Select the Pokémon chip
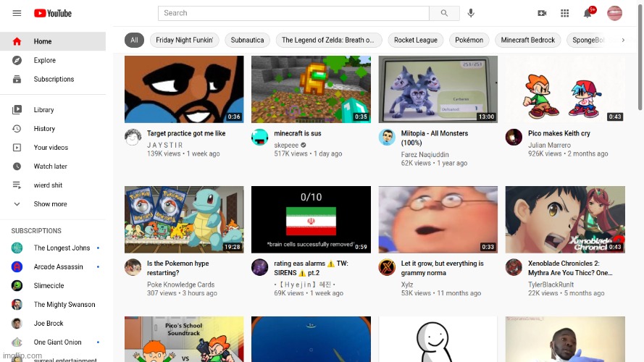Viewport: 644px width, 362px height. [x=469, y=41]
